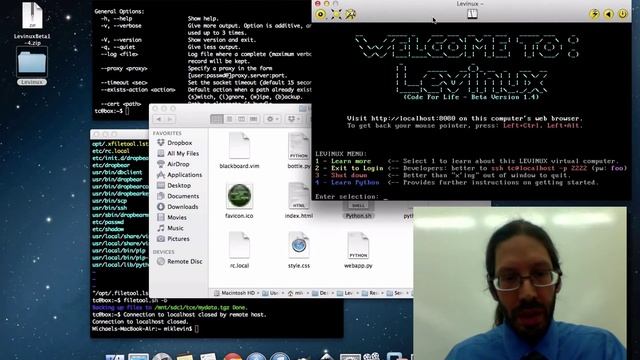Click the Users folder in Finder path bar
The height and width of the screenshot is (360, 640).
[x=270, y=293]
